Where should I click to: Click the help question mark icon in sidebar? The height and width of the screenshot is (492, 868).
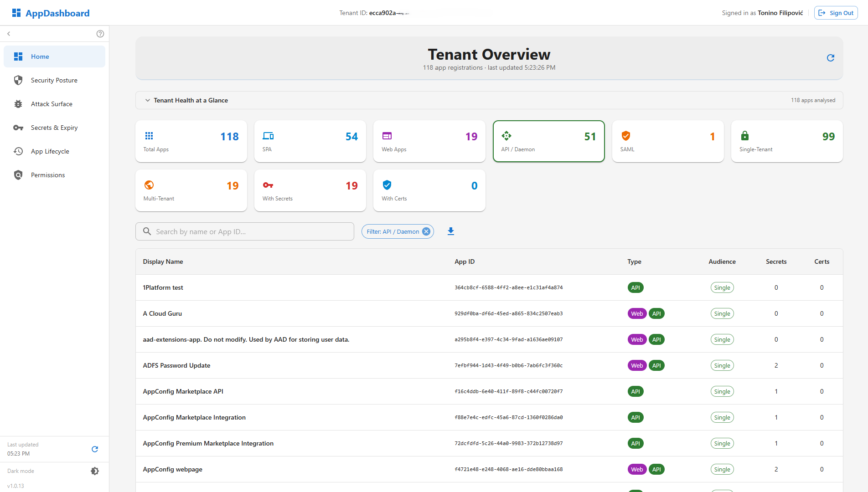point(100,34)
